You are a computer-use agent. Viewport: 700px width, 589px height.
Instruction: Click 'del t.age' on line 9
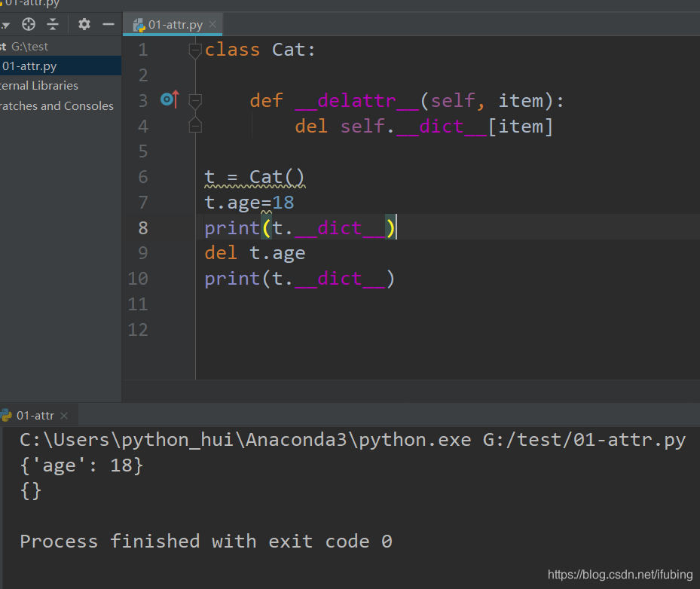[x=255, y=253]
